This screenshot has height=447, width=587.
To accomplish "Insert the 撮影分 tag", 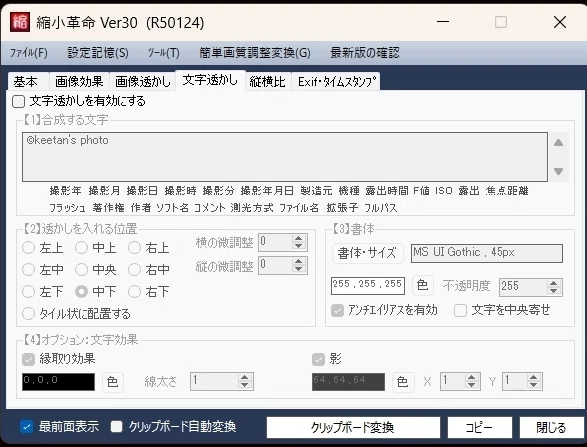I will click(218, 191).
